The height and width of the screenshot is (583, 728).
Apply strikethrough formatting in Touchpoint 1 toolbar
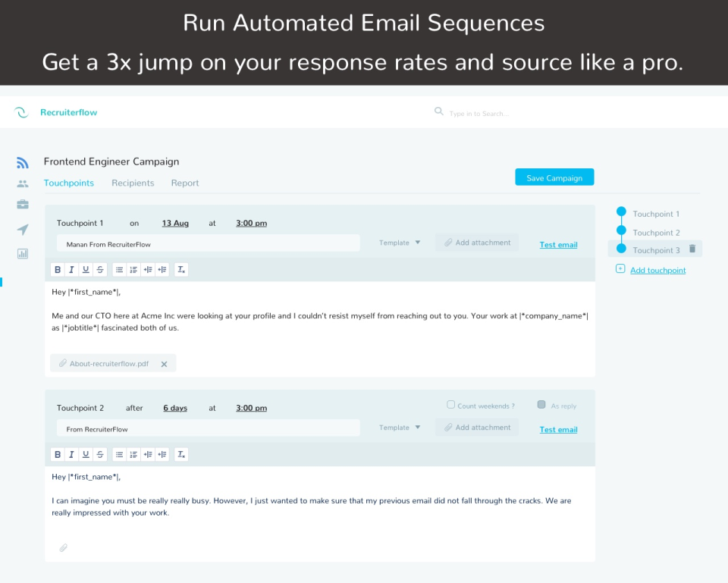point(99,269)
